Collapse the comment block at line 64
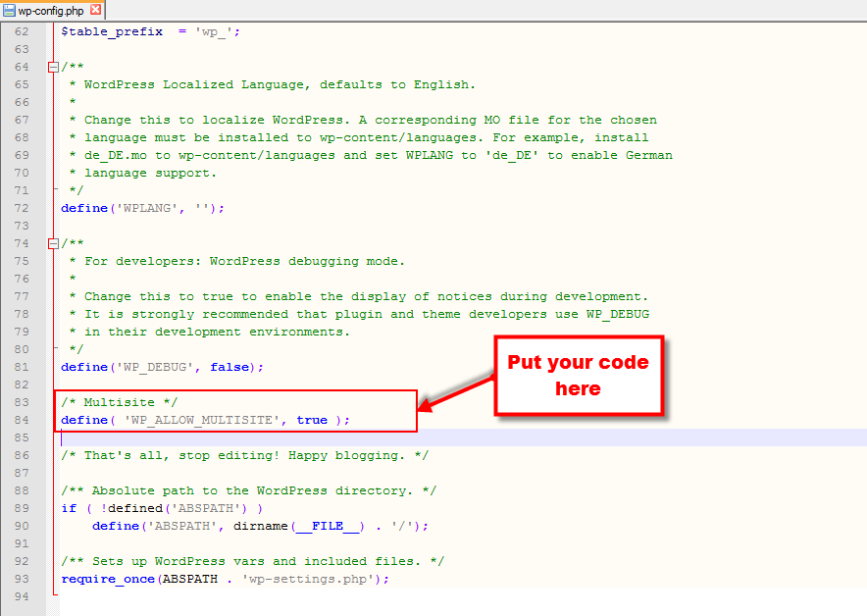 [x=53, y=67]
